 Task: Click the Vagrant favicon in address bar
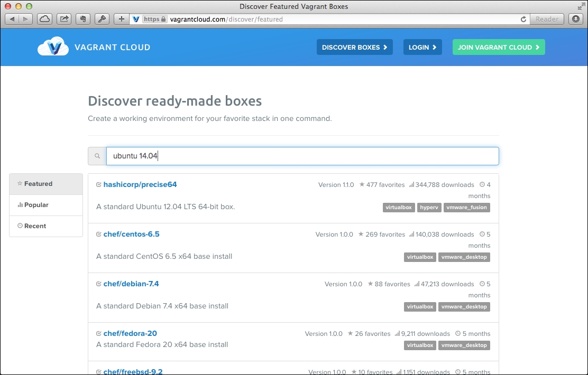(136, 19)
